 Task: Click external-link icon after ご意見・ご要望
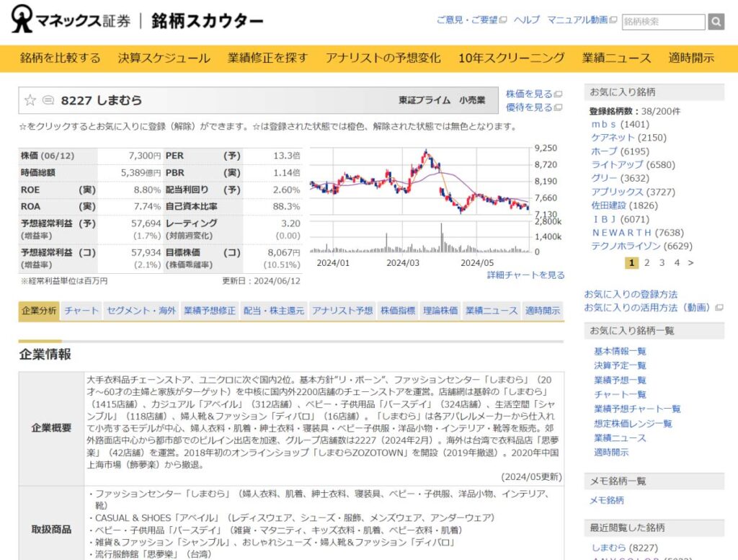tap(502, 19)
